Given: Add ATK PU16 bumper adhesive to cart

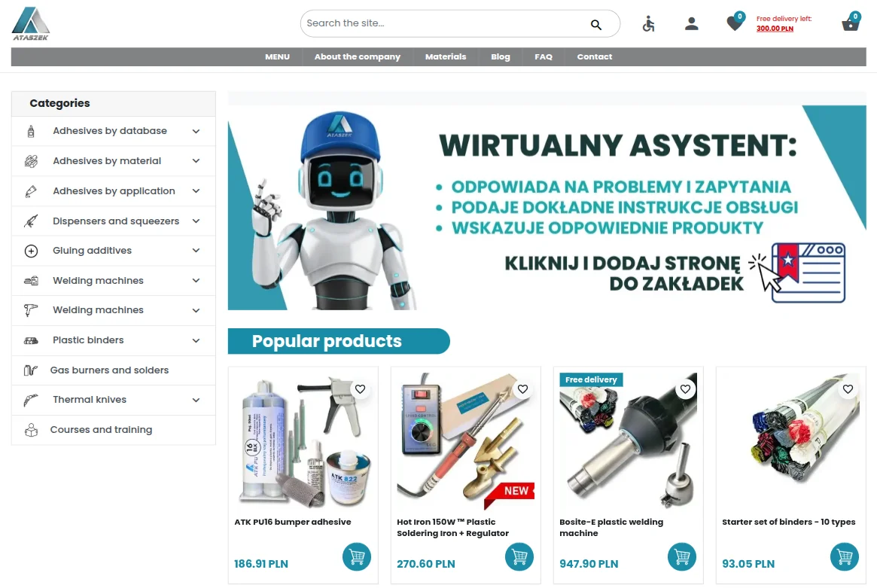Looking at the screenshot, I should coord(356,556).
